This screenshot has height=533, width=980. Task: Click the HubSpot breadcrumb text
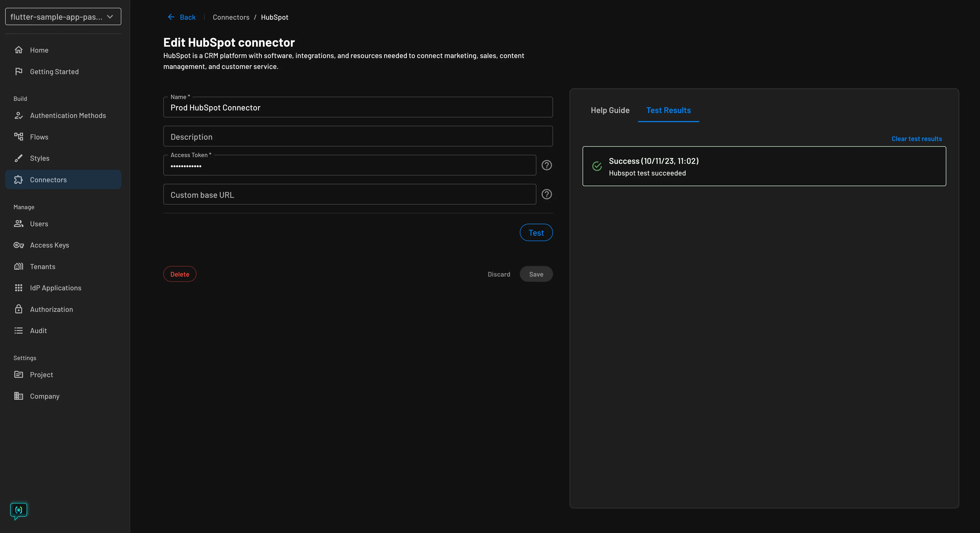click(274, 17)
